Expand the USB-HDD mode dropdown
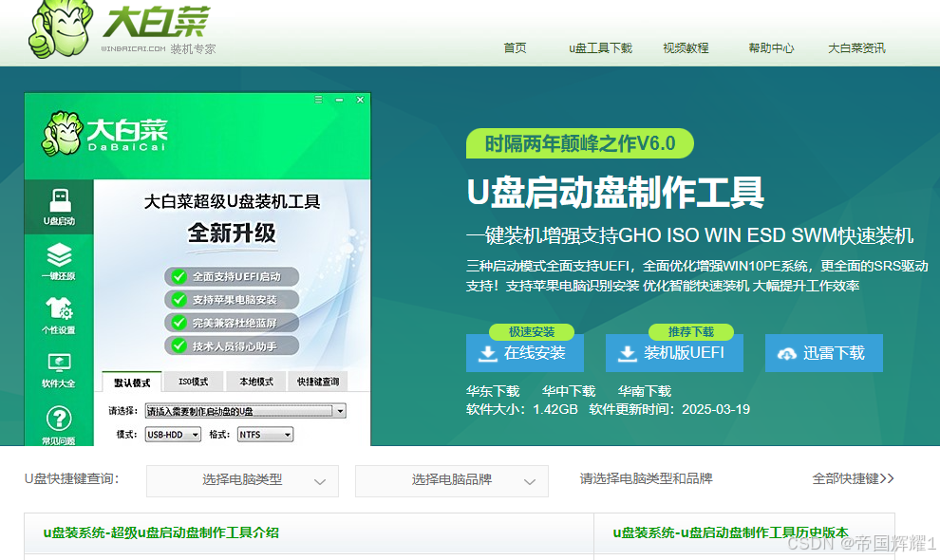This screenshot has width=940, height=560. (173, 435)
